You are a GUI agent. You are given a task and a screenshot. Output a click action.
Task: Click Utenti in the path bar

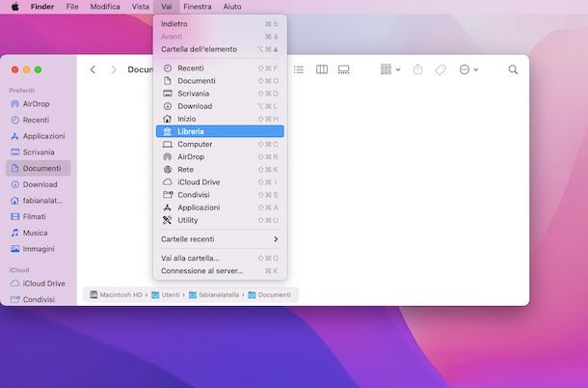click(x=166, y=294)
